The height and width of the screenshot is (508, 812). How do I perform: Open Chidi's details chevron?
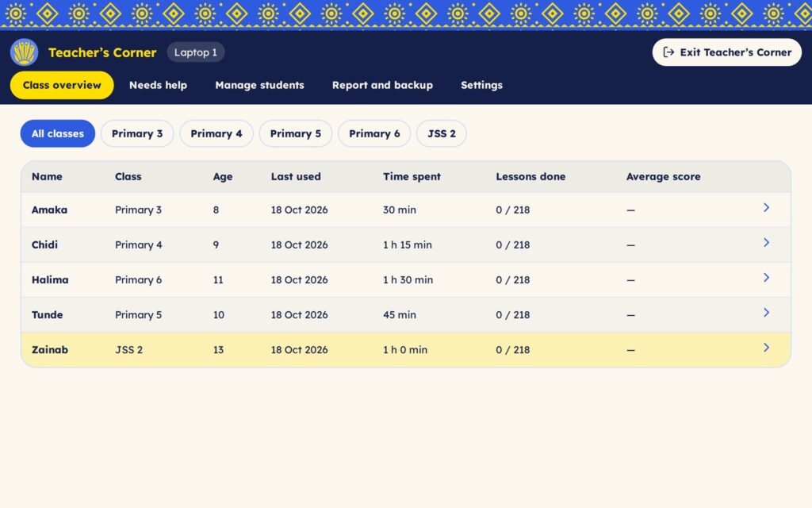767,243
